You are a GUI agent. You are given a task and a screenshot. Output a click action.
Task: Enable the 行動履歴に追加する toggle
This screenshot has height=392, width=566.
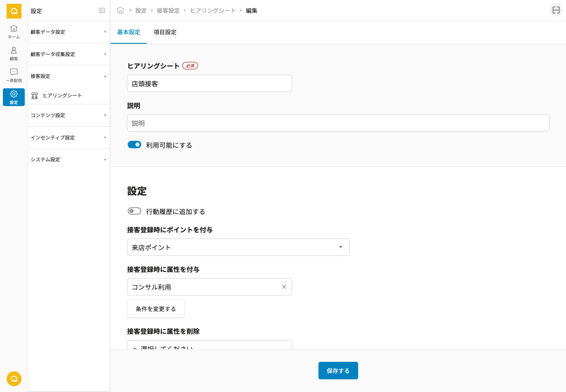(134, 211)
